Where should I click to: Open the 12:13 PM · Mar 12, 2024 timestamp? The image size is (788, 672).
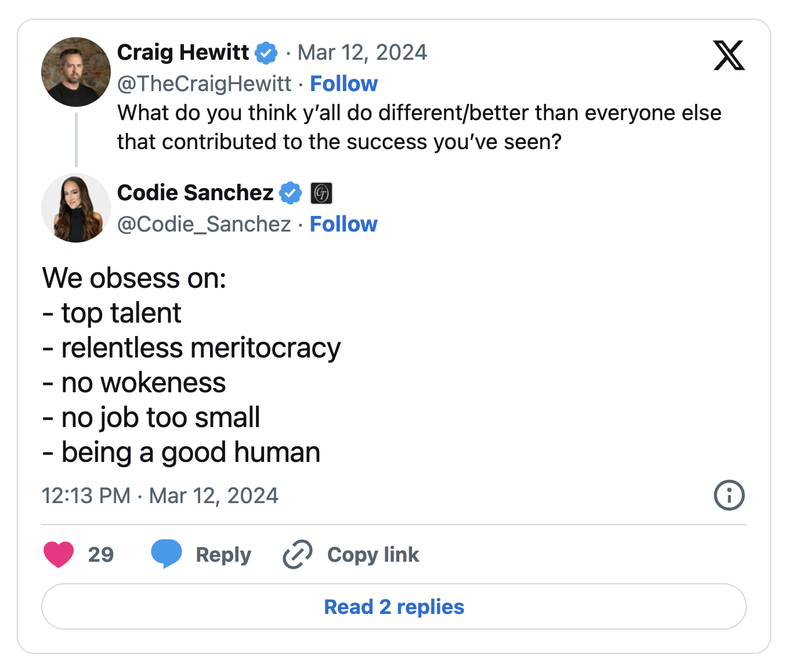tap(160, 496)
